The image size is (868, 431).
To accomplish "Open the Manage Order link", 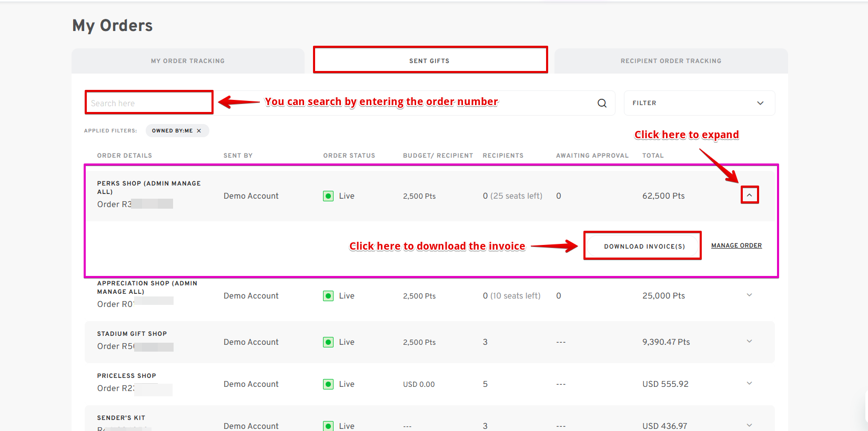I will click(x=736, y=245).
